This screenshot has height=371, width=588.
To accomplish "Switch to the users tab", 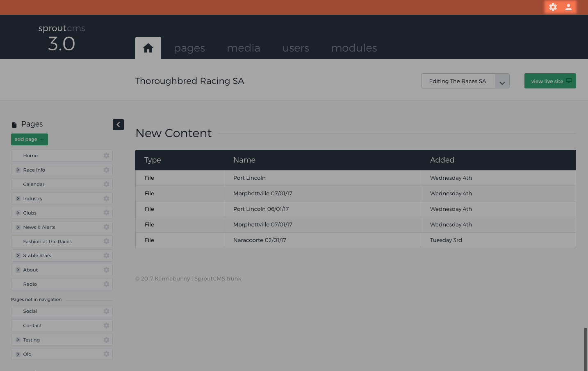I will coord(296,48).
